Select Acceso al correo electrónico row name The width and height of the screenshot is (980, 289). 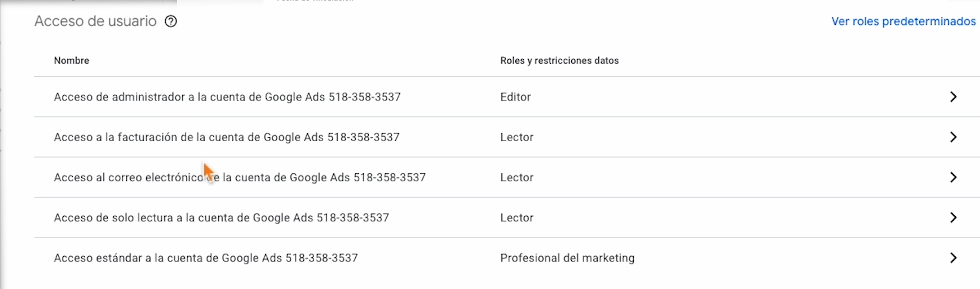tap(240, 177)
